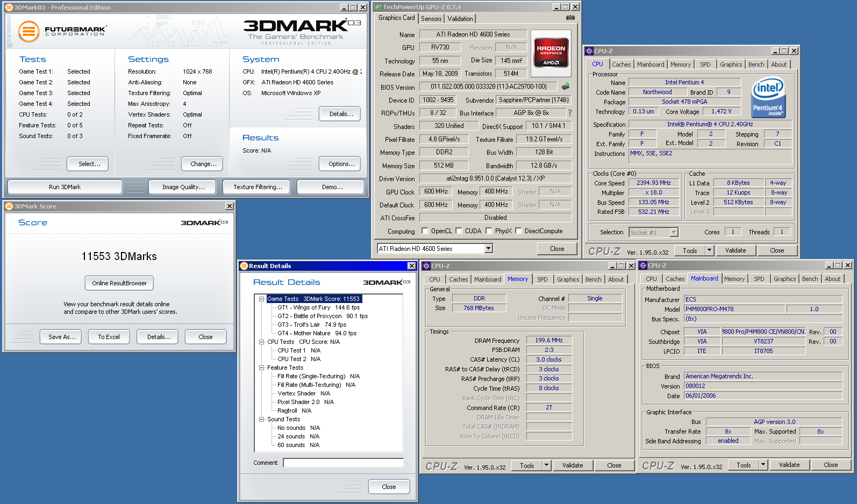This screenshot has height=504, width=857.
Task: Click the Run 3DMark button
Action: (x=65, y=187)
